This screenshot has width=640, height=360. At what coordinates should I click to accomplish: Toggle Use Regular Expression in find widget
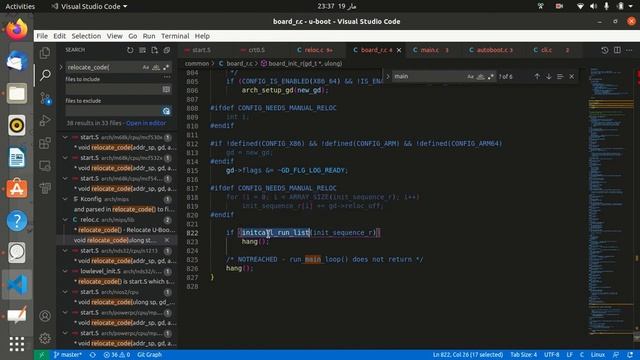pos(491,76)
